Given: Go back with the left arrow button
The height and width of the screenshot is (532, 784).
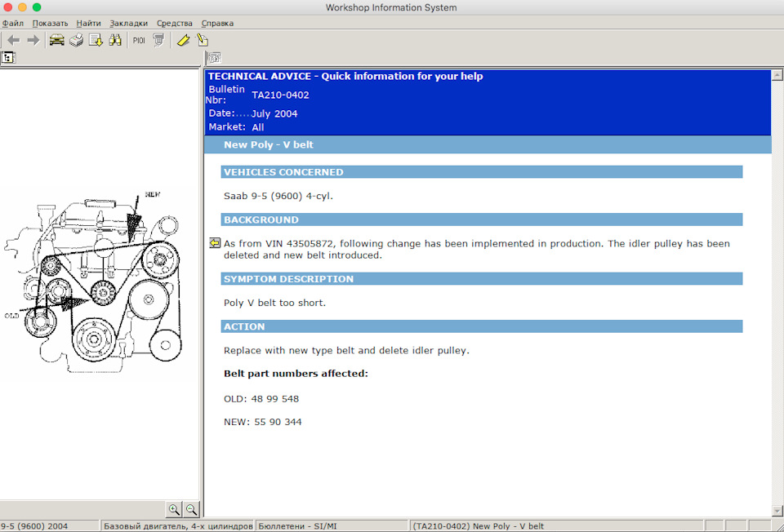Looking at the screenshot, I should 14,41.
